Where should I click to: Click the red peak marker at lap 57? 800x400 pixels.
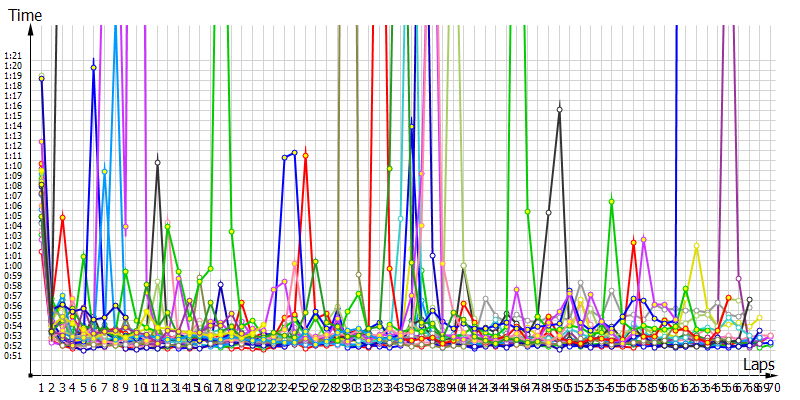[x=633, y=242]
